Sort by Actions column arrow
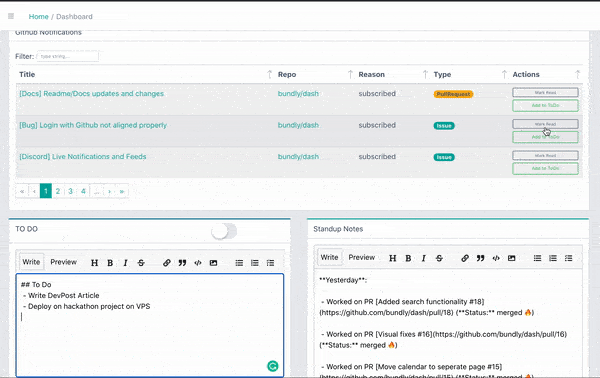This screenshot has width=600, height=378. point(577,74)
